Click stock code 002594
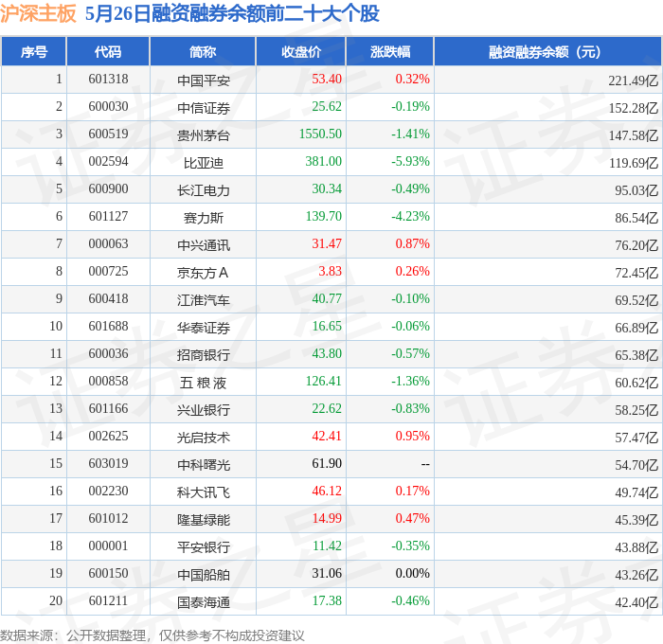Viewport: 663px width, 644px height. pyautogui.click(x=108, y=162)
